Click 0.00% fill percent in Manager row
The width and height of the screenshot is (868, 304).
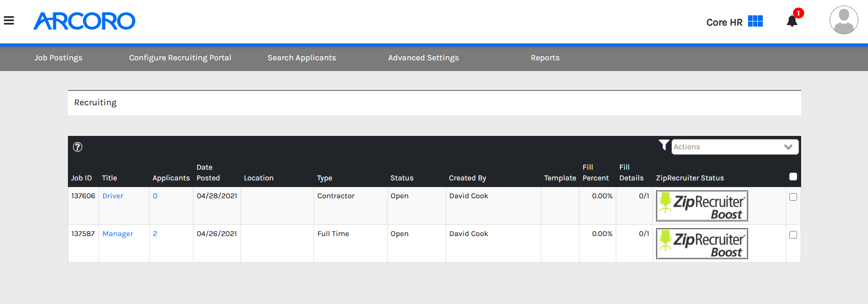(x=602, y=233)
